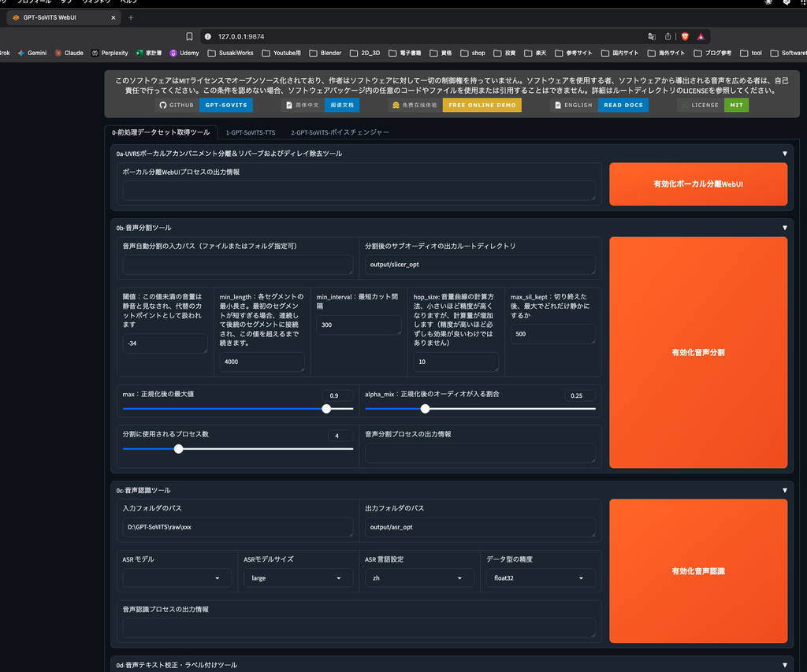Open the ブログ参考 bookmark folder

pyautogui.click(x=712, y=53)
